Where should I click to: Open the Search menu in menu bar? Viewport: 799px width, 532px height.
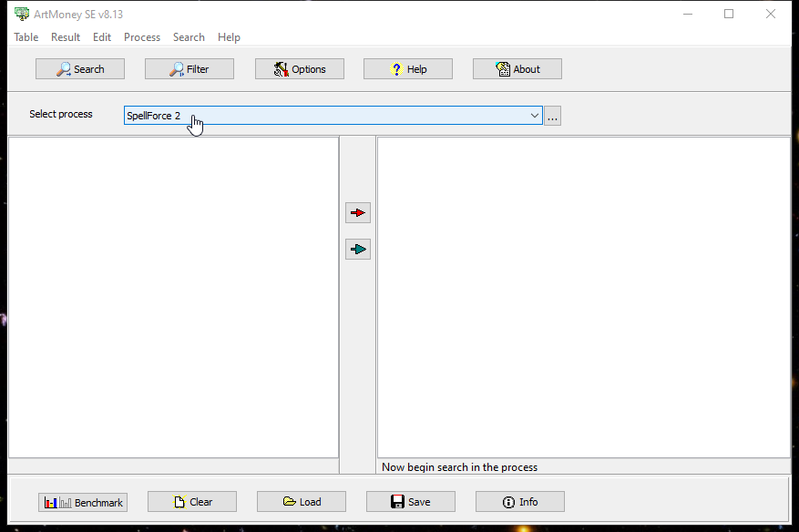click(x=189, y=37)
